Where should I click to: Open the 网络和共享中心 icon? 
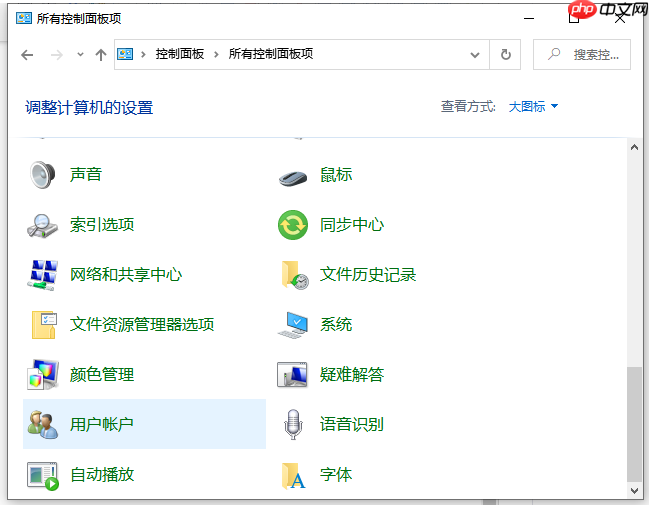pyautogui.click(x=43, y=275)
